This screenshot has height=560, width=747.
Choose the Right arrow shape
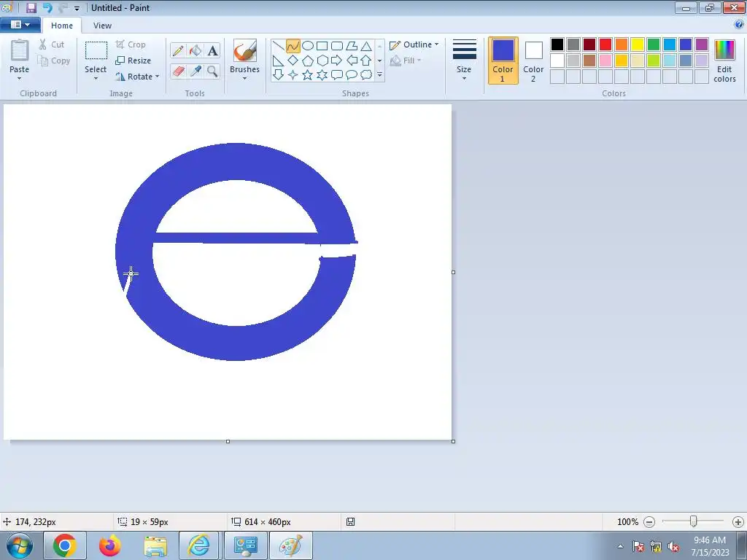pos(337,61)
